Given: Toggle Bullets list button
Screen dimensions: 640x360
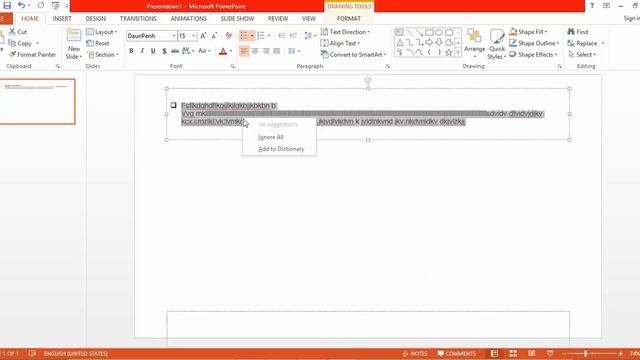Looking at the screenshot, I should point(244,36).
